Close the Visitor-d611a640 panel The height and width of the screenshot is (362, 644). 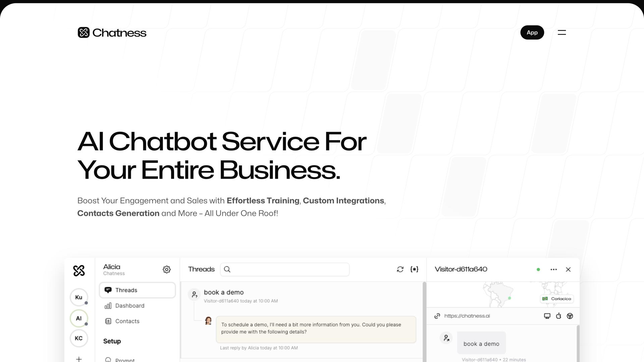(x=568, y=269)
